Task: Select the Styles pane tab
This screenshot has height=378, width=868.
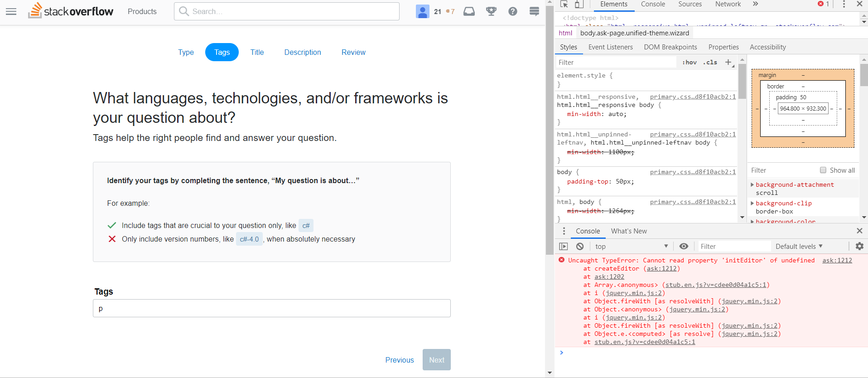Action: [569, 47]
